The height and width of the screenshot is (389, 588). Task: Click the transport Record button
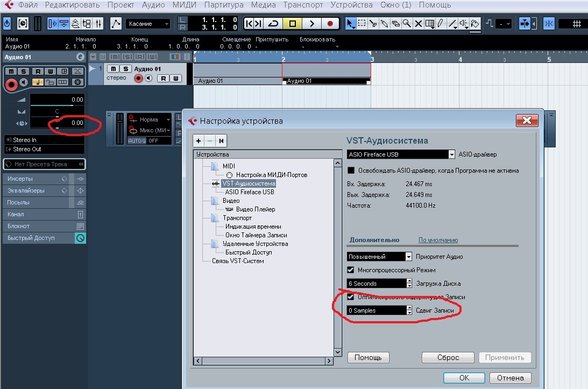point(330,24)
